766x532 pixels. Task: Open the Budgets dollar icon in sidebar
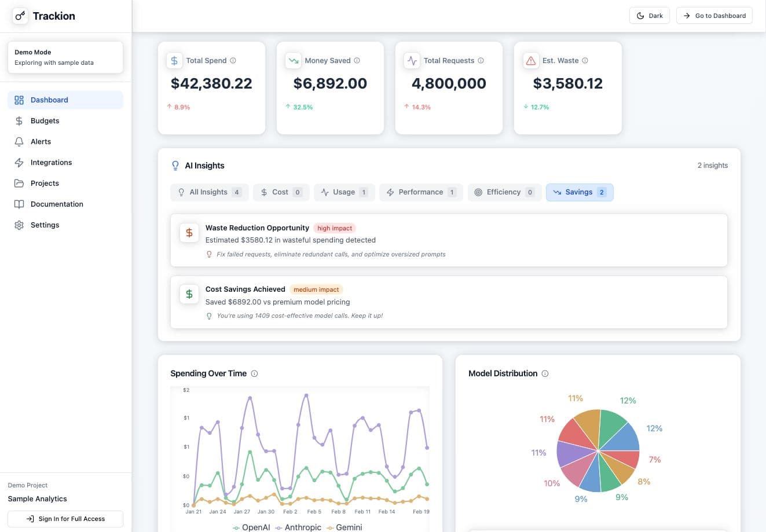click(x=18, y=120)
